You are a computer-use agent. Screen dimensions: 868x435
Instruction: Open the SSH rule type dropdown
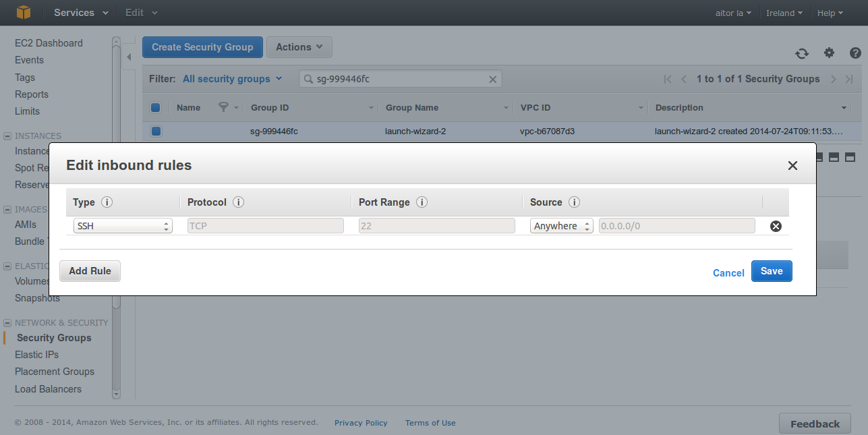(x=123, y=226)
